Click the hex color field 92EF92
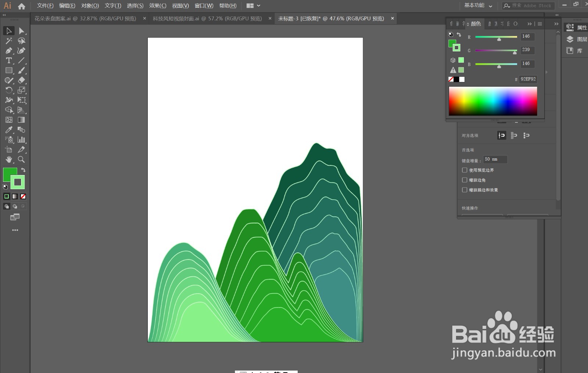Screen dimensions: 588x373 (x=528, y=79)
